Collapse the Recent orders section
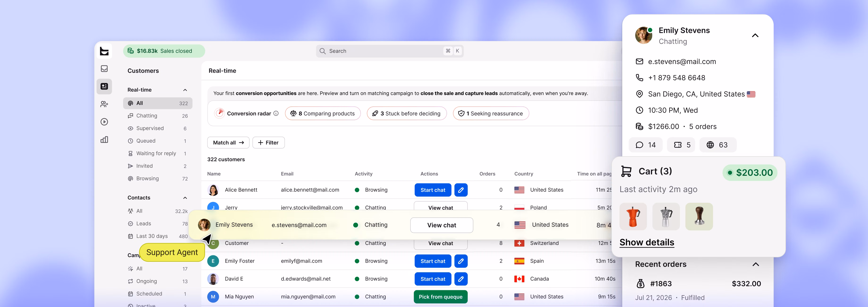The image size is (868, 307). (756, 264)
